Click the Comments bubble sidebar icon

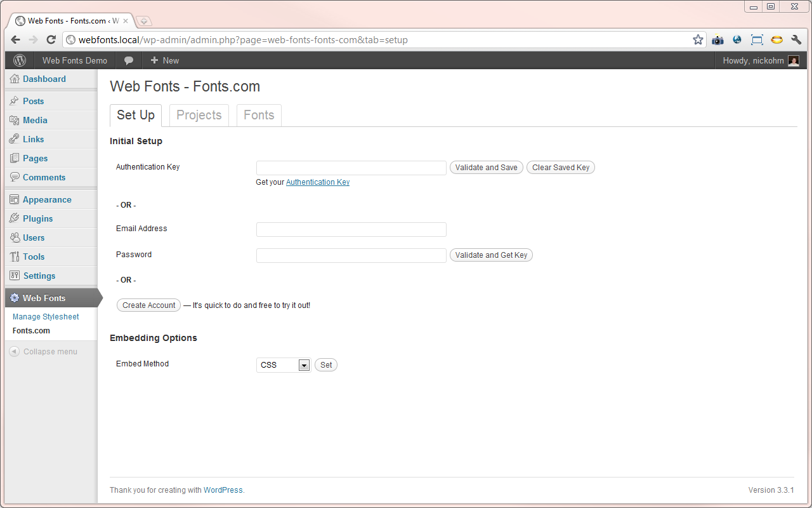[x=15, y=177]
